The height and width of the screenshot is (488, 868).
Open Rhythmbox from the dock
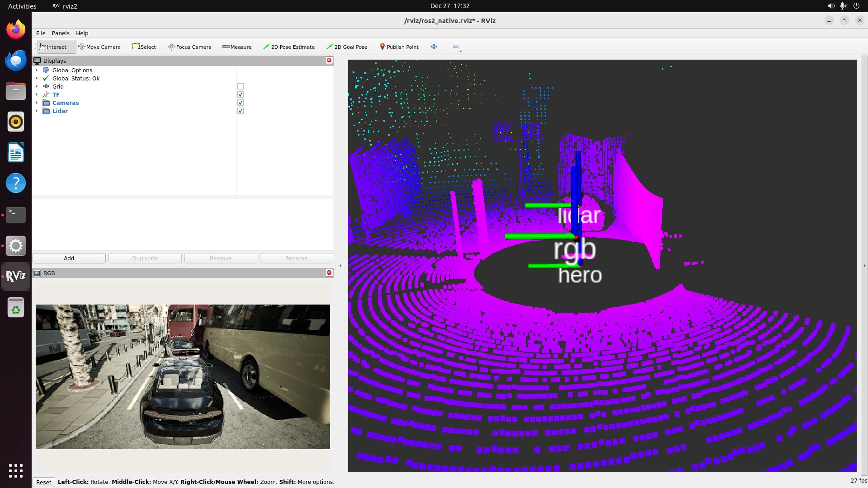coord(16,122)
